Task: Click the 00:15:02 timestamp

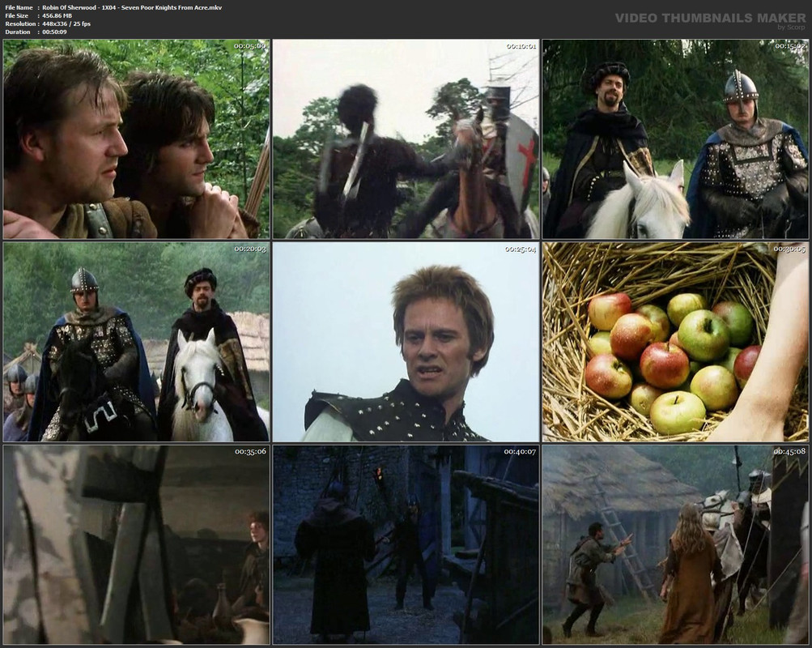Action: (790, 46)
